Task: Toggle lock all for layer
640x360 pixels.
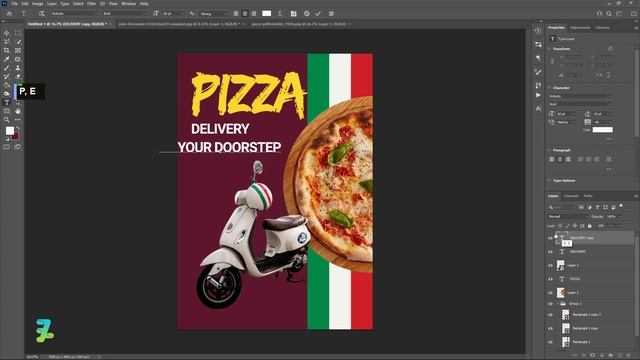Action: (589, 226)
